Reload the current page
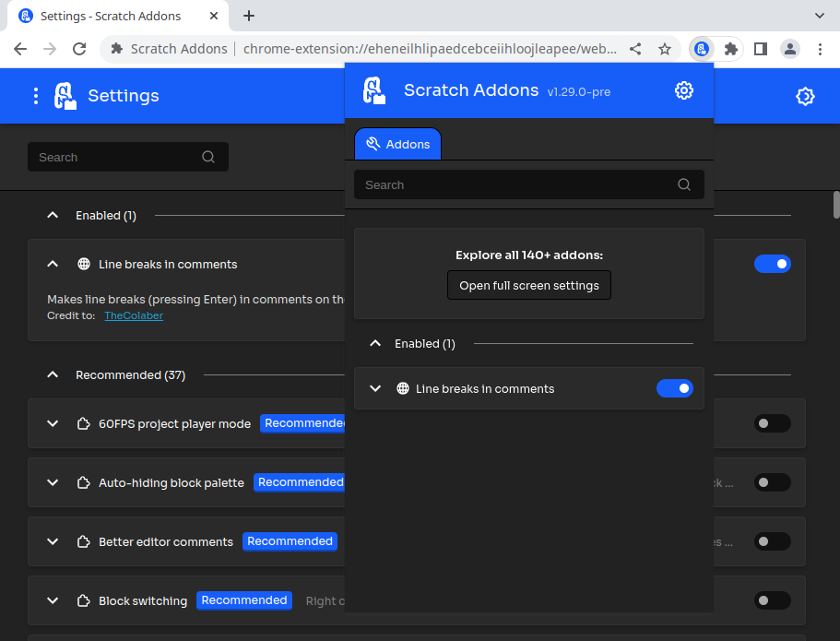The height and width of the screenshot is (641, 840). pyautogui.click(x=79, y=49)
